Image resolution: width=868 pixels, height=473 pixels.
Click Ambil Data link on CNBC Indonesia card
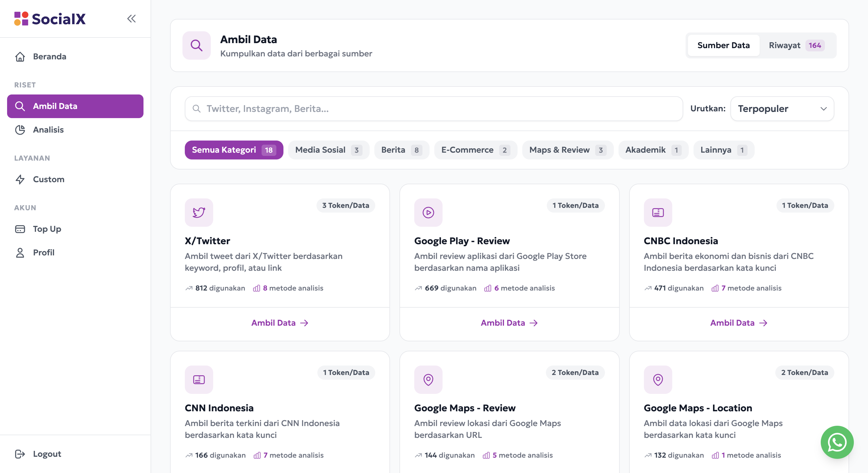(x=738, y=323)
